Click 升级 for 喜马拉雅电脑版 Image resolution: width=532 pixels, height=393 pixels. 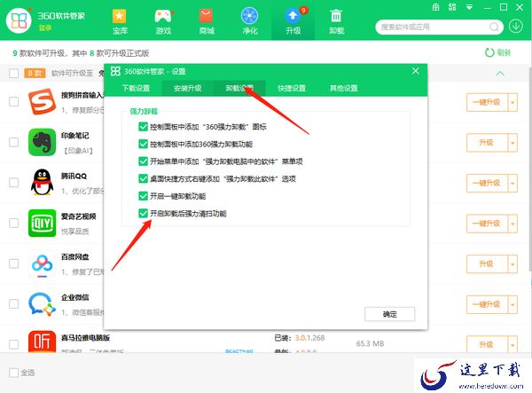point(487,344)
